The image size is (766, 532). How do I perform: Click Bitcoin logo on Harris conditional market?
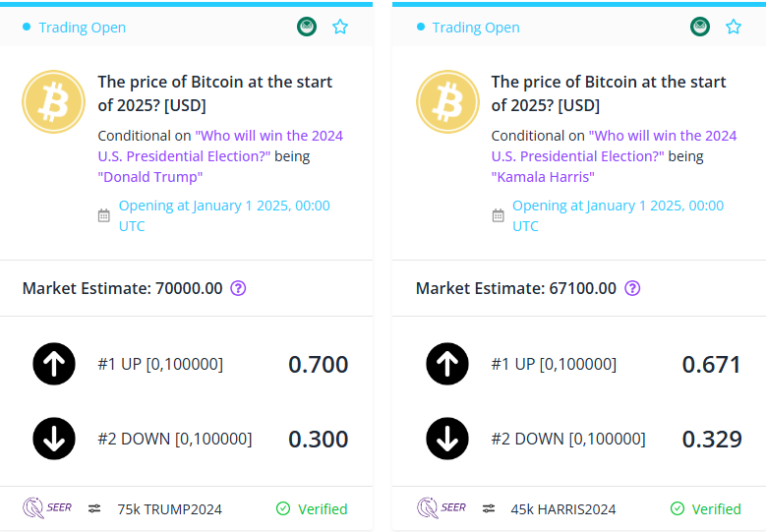pos(447,101)
